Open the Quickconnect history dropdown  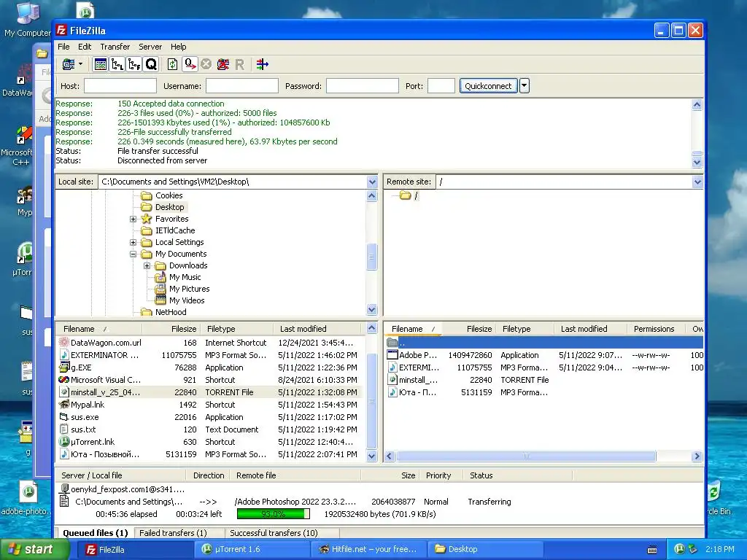click(524, 86)
